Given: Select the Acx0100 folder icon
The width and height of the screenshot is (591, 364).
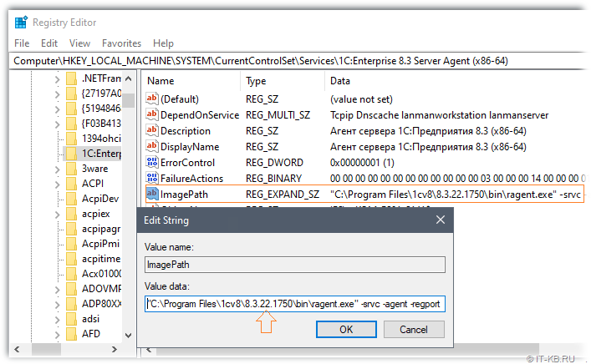Looking at the screenshot, I should 71,274.
